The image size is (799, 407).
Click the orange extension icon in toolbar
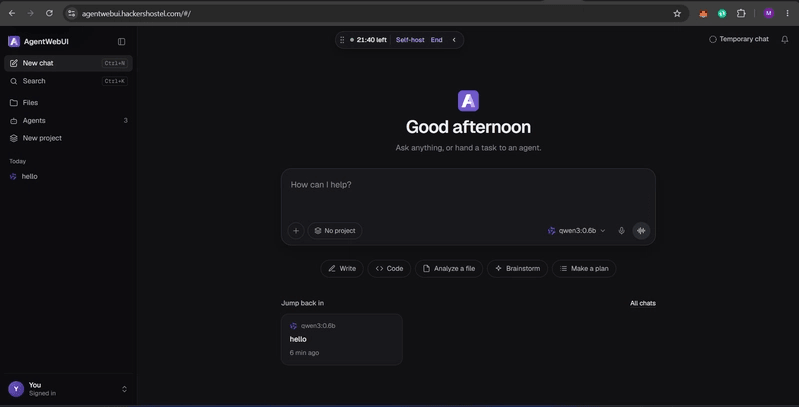click(703, 14)
